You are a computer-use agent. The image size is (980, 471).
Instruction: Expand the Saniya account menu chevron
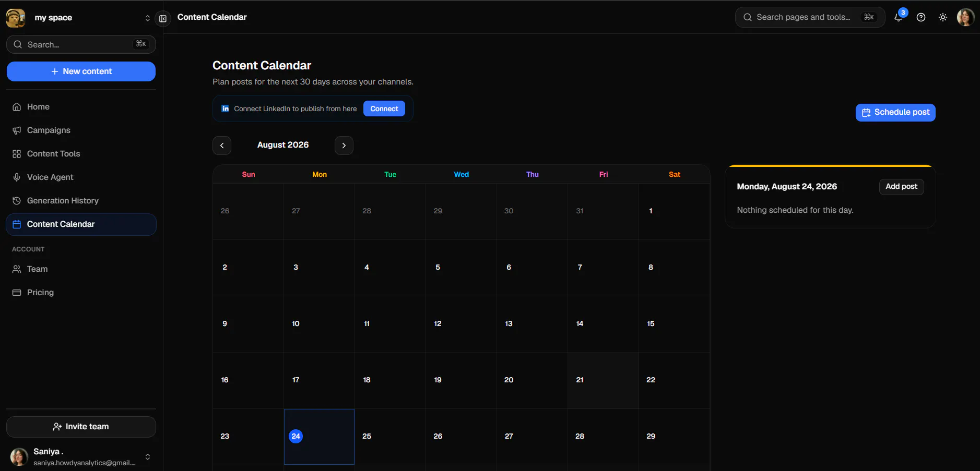coord(148,457)
